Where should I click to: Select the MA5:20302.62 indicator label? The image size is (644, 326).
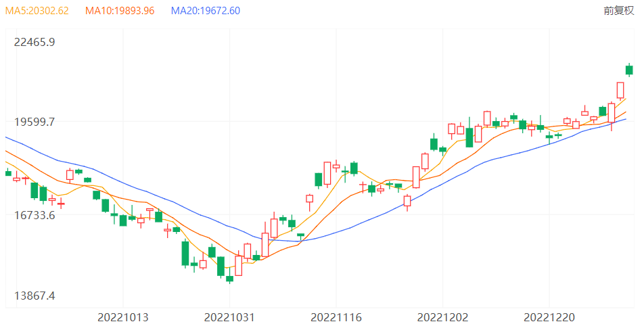37,11
